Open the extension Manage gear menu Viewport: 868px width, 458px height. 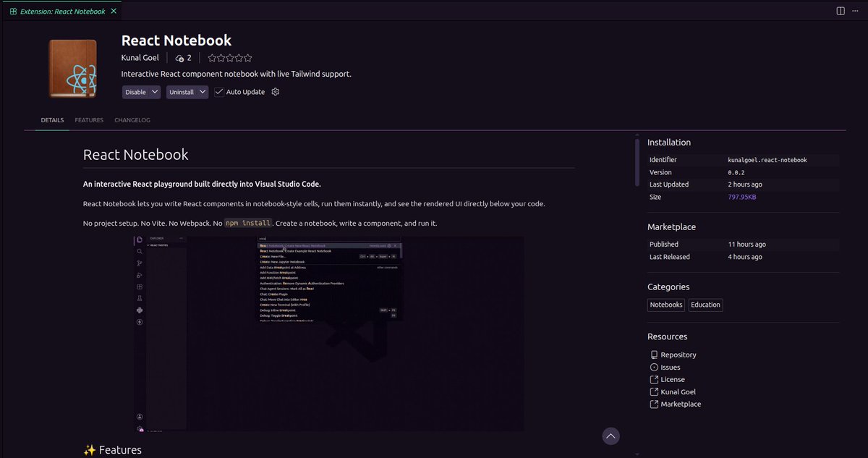click(275, 92)
